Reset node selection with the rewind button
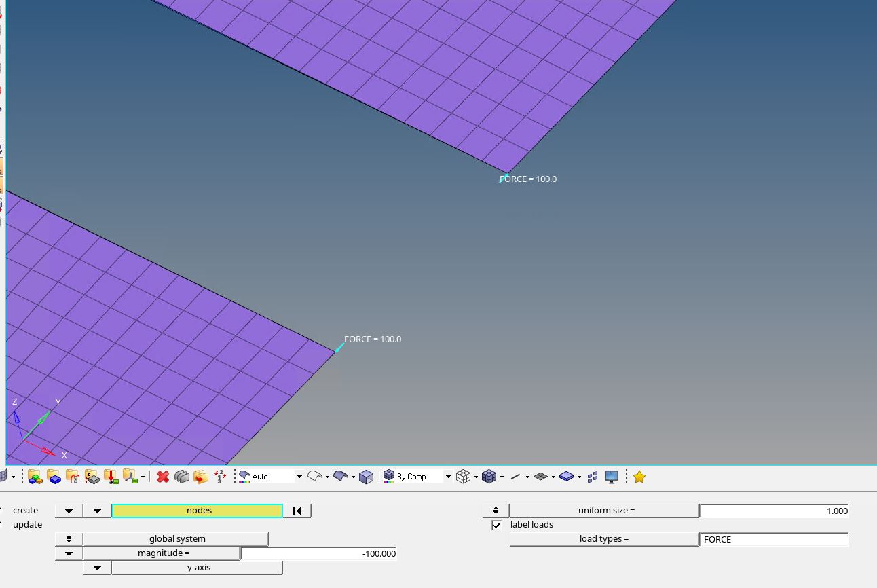877x588 pixels. click(297, 511)
